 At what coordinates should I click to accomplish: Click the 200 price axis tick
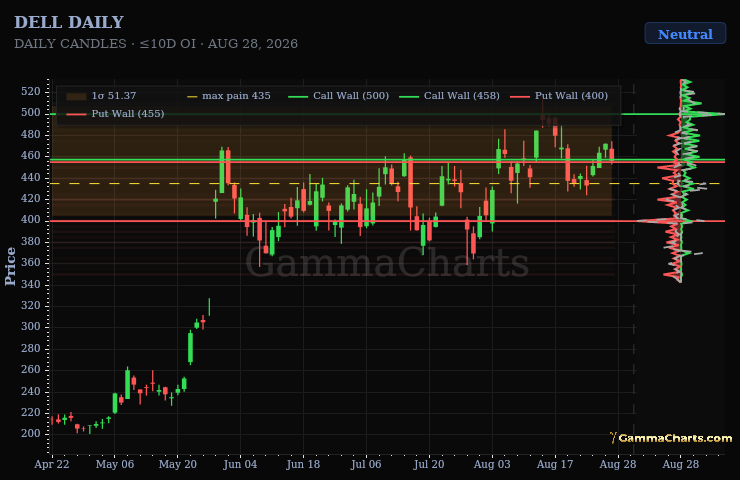(31, 433)
